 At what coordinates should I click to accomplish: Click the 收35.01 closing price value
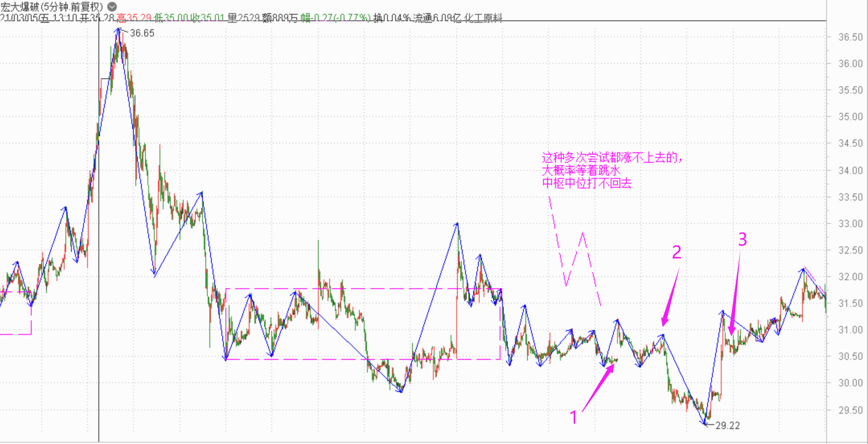pos(208,18)
